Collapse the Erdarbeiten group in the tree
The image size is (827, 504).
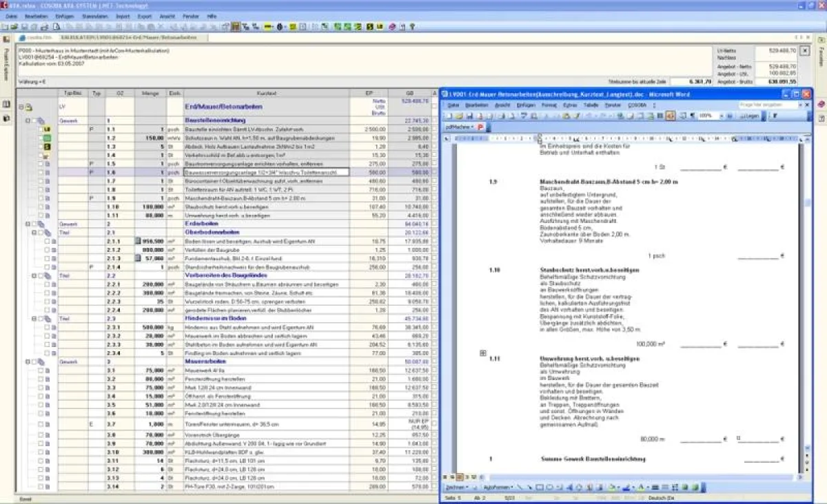28,224
